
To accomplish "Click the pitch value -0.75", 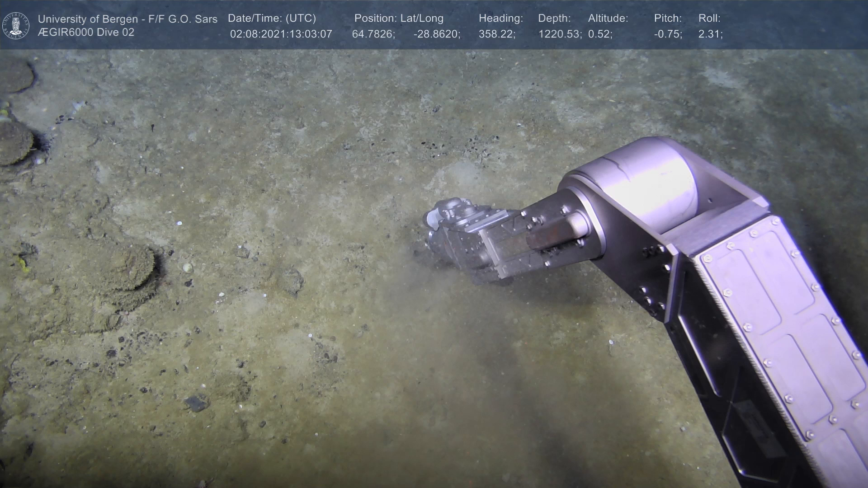I will pyautogui.click(x=668, y=34).
